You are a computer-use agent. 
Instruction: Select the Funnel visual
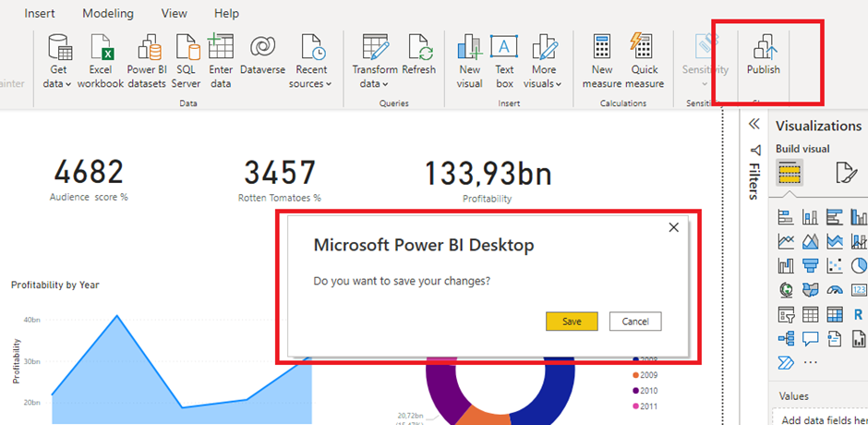point(810,265)
